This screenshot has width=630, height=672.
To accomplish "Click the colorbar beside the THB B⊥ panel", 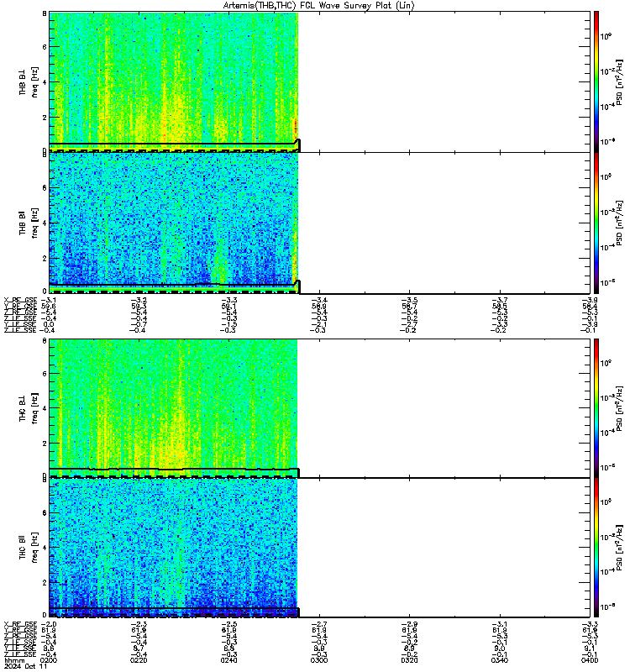I will click(596, 81).
